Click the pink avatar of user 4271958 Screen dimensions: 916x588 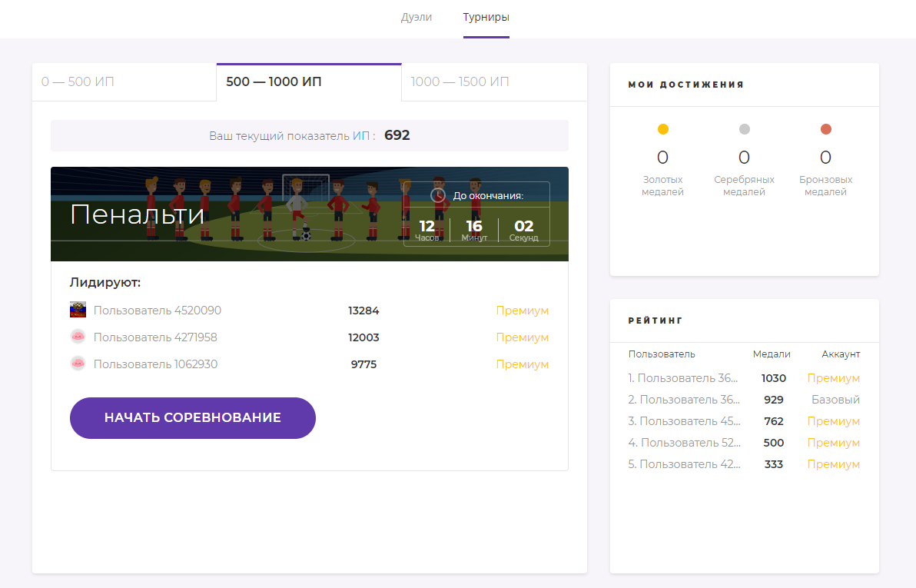pyautogui.click(x=78, y=337)
